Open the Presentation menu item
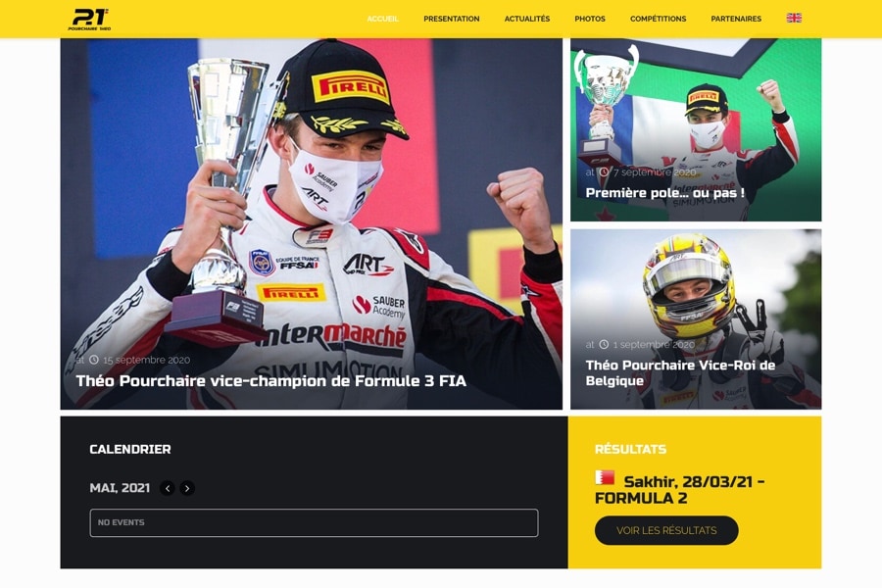The image size is (882, 588). coord(452,19)
